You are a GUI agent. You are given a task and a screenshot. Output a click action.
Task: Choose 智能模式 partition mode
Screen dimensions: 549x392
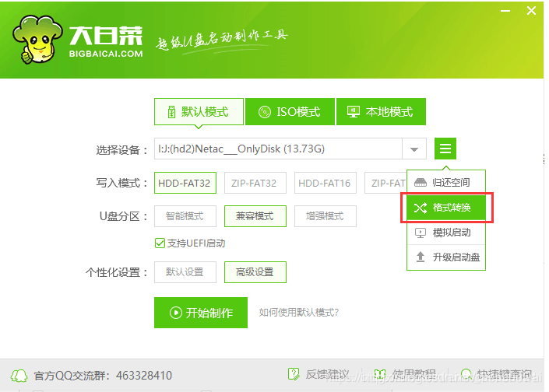tap(185, 216)
